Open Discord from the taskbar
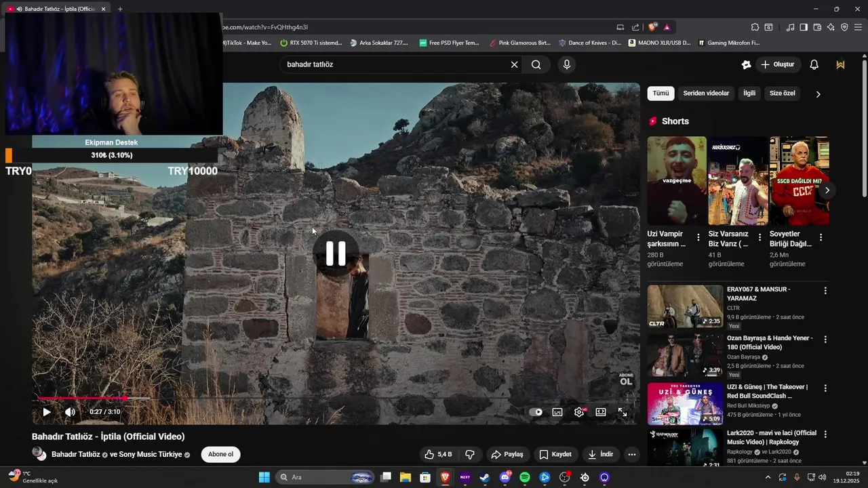The width and height of the screenshot is (868, 488). click(505, 477)
